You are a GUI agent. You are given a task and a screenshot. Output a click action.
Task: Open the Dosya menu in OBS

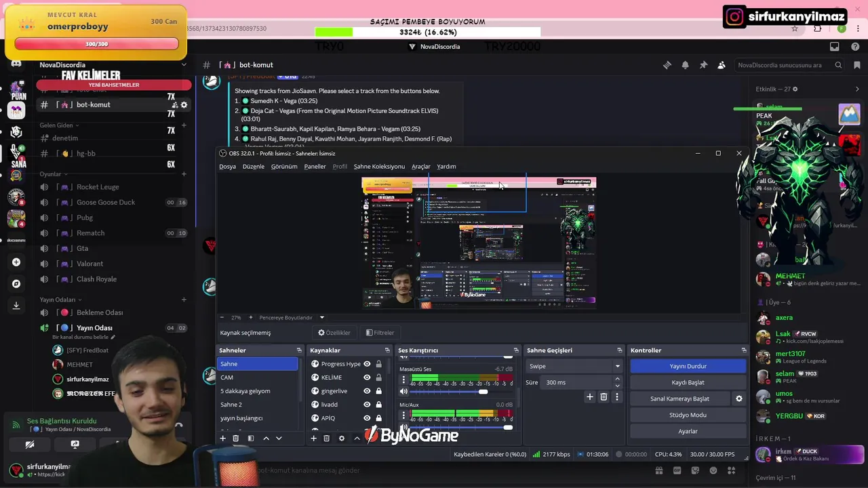(x=227, y=167)
